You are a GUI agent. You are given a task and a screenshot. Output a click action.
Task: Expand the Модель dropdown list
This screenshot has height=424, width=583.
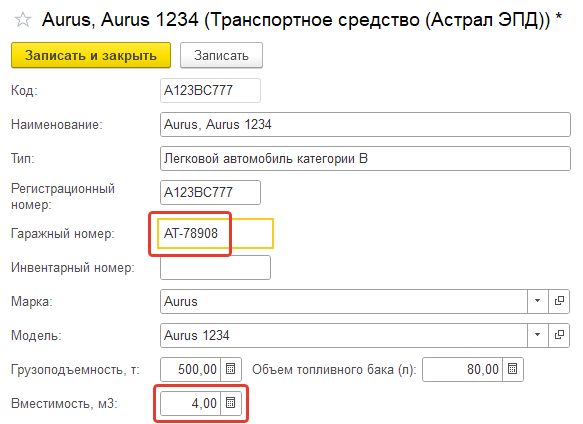538,335
